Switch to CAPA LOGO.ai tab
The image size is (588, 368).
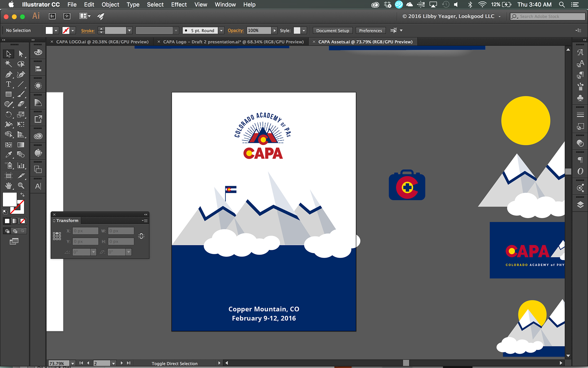(x=102, y=42)
